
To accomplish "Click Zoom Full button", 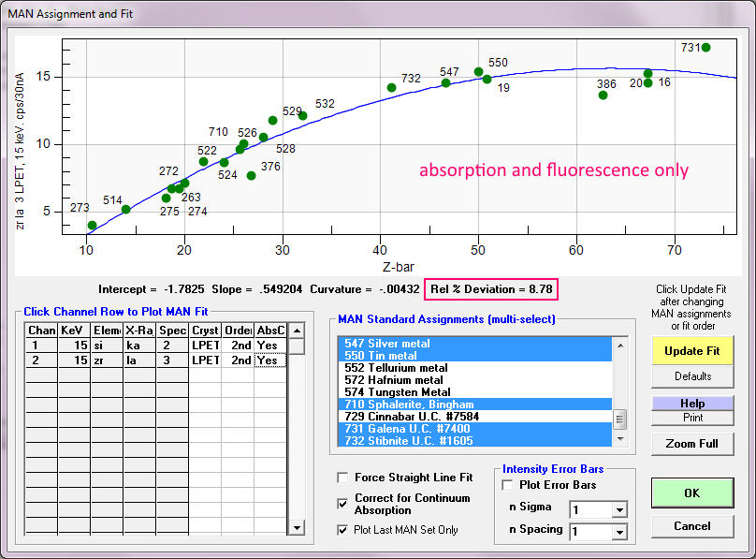I will (692, 444).
